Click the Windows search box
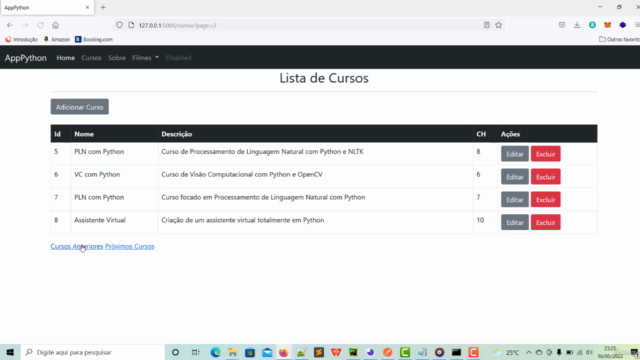This screenshot has height=360, width=640. point(93,352)
